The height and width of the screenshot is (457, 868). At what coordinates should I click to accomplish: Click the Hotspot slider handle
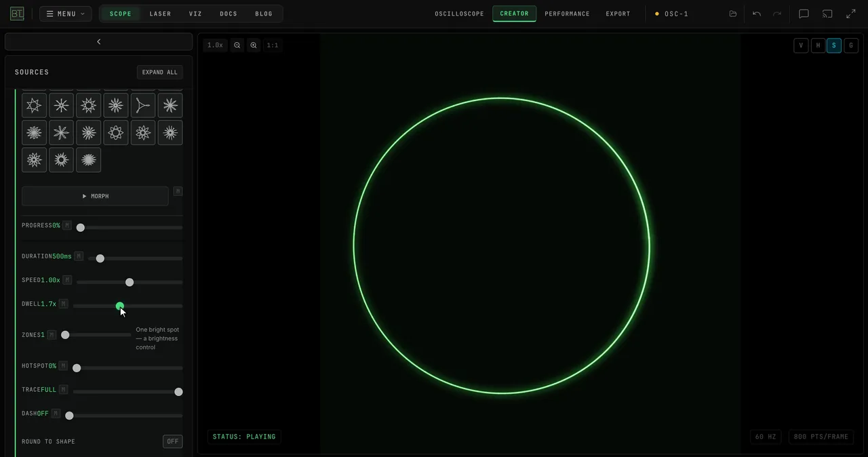click(77, 368)
